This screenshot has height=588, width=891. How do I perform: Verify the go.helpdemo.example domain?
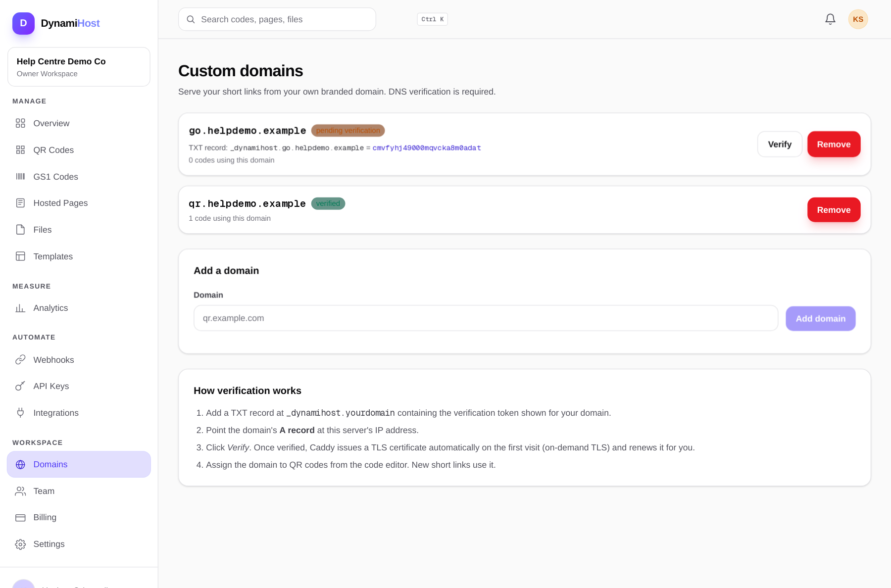point(780,144)
